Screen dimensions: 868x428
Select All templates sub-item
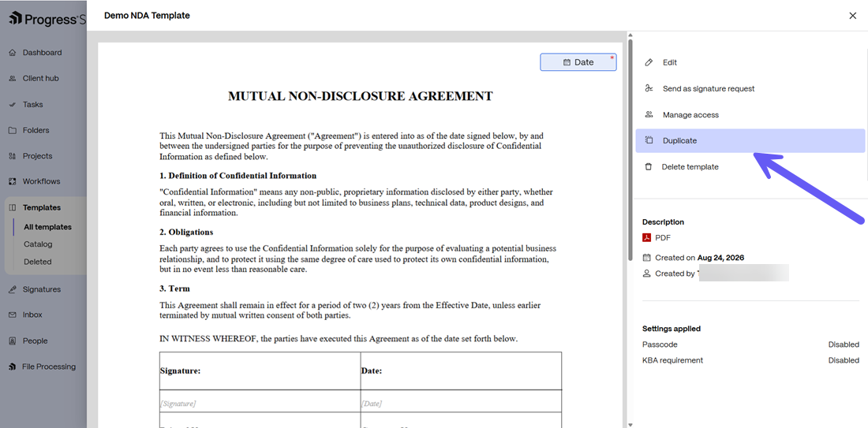click(47, 227)
